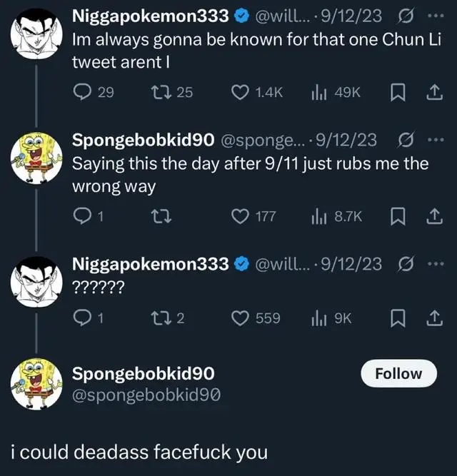The width and height of the screenshot is (457, 476).
Task: Bookmark the Chun Li tweet
Action: point(398,91)
